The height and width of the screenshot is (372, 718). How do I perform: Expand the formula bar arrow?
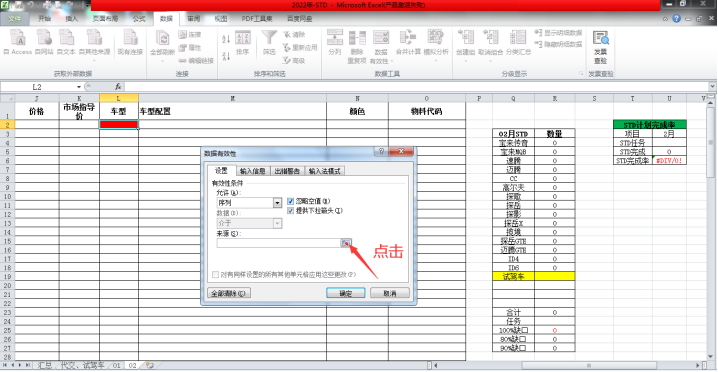[x=713, y=87]
